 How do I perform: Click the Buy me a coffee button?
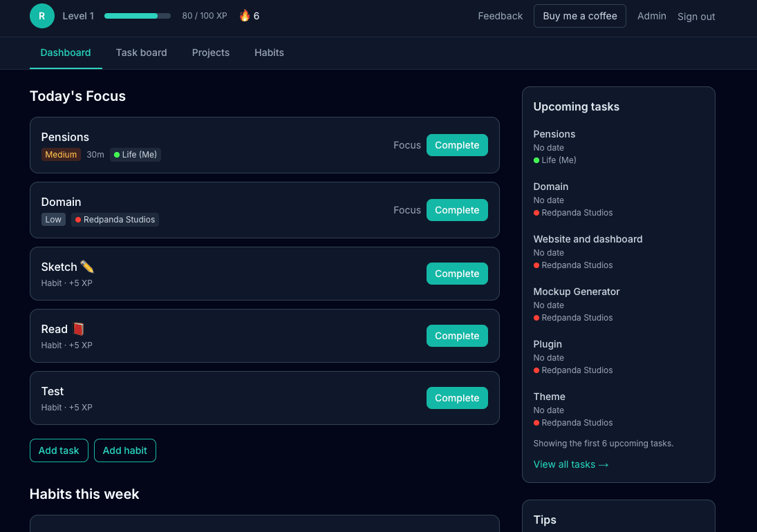coord(580,15)
